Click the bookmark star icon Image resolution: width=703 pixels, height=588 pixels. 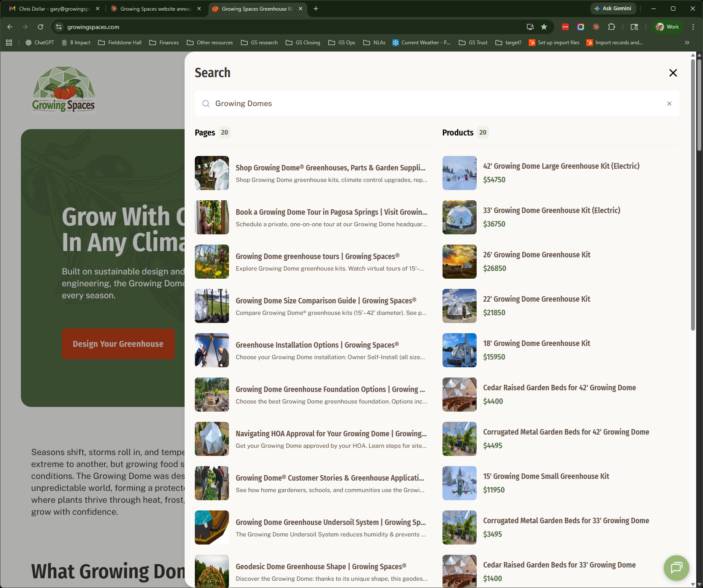tap(544, 27)
